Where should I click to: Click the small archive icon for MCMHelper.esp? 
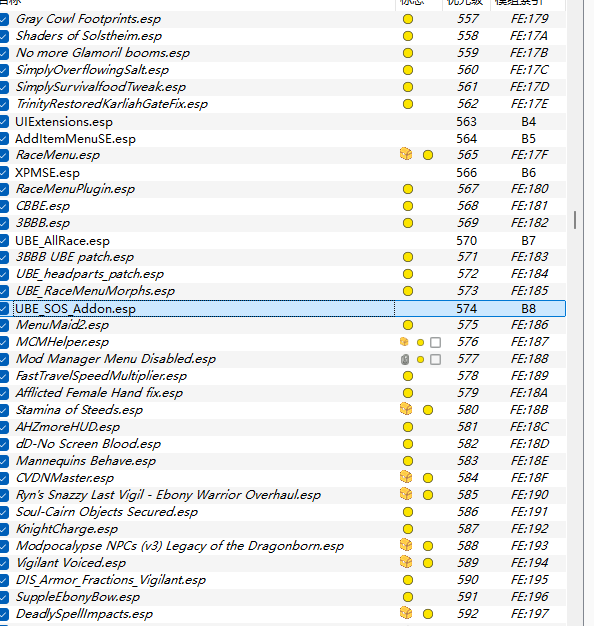404,342
